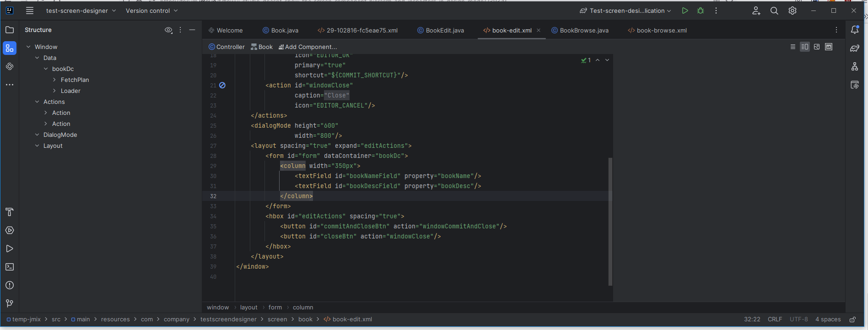Collapse the bookDc tree node
This screenshot has height=330, width=868.
pyautogui.click(x=46, y=69)
